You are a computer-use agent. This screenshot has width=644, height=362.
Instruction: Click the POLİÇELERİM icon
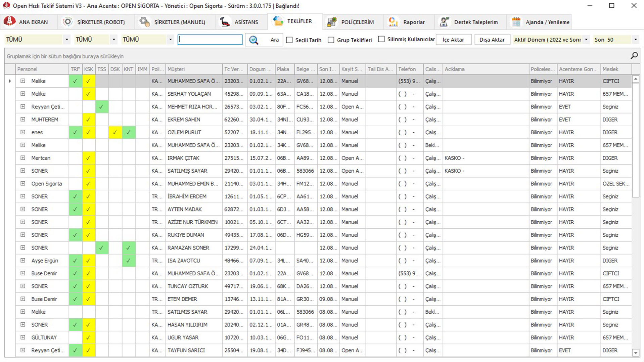tap(332, 22)
